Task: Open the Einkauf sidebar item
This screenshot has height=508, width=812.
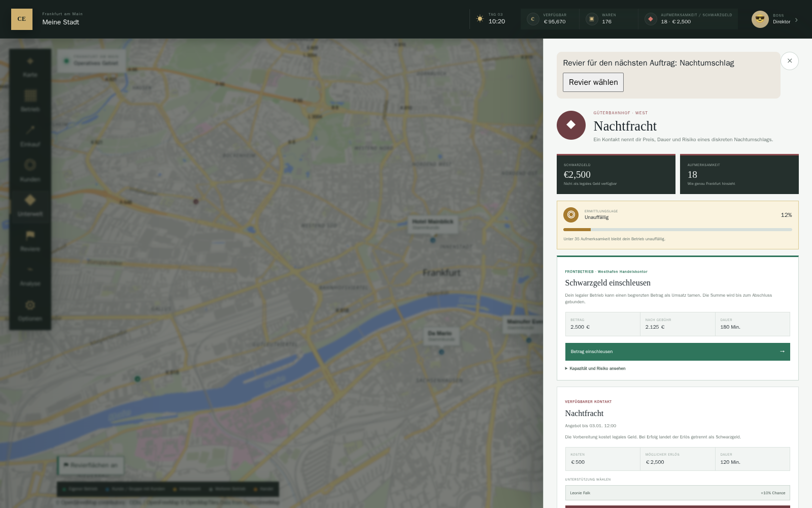Action: click(x=30, y=137)
